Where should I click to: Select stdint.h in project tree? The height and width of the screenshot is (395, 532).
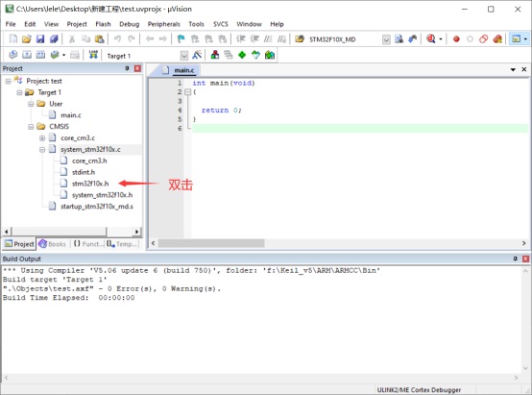84,173
